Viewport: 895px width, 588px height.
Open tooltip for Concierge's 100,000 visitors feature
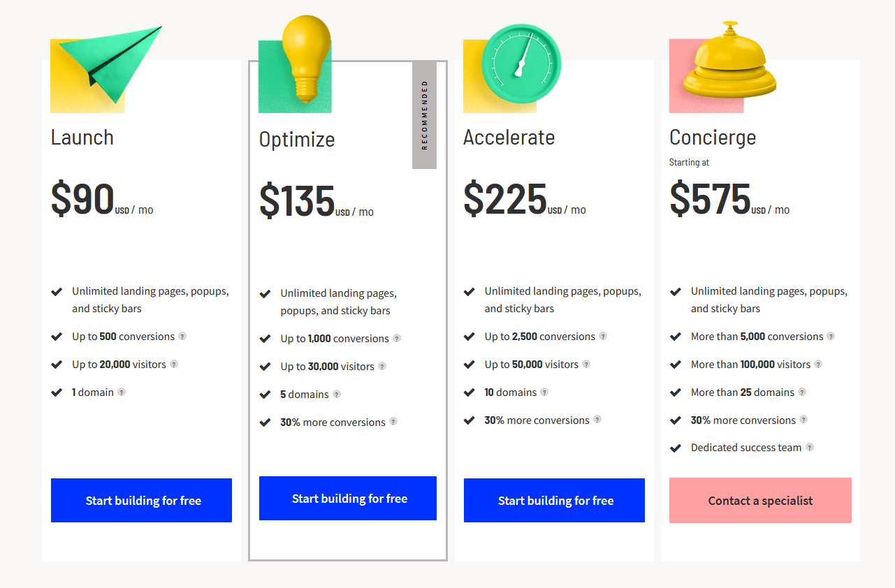[819, 364]
